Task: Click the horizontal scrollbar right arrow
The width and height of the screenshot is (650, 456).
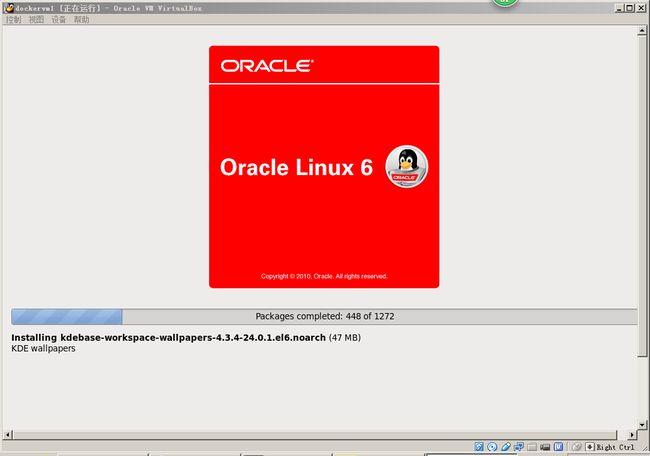Action: tap(632, 435)
